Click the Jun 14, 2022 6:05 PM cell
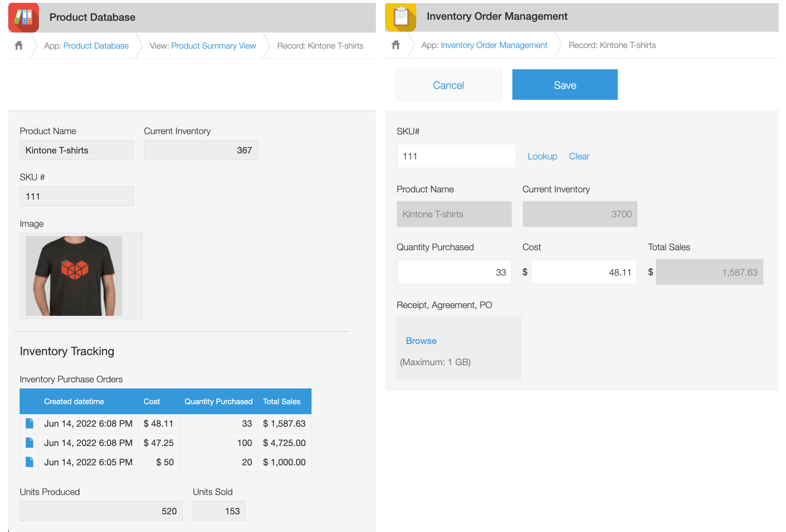This screenshot has width=786, height=532. (x=88, y=462)
